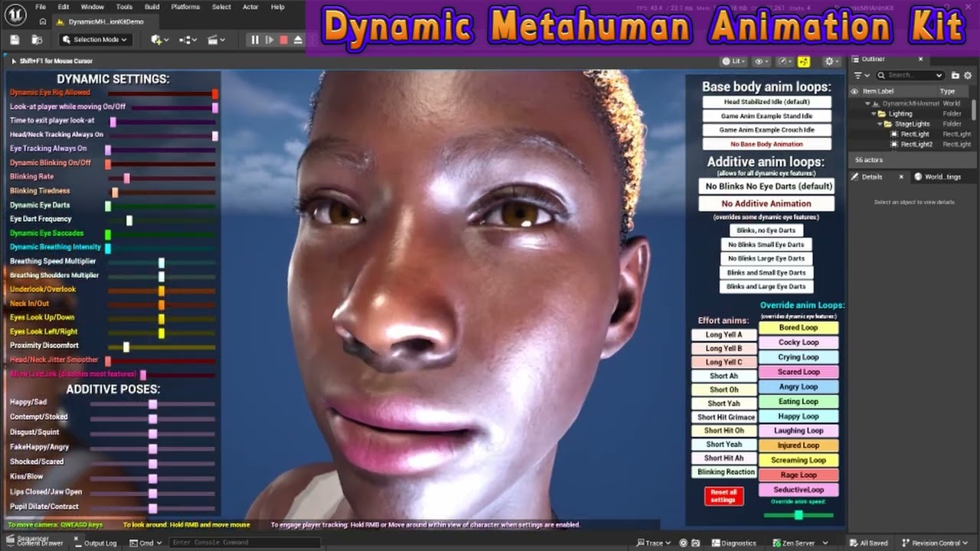Collapse the Lighting folder

873,113
